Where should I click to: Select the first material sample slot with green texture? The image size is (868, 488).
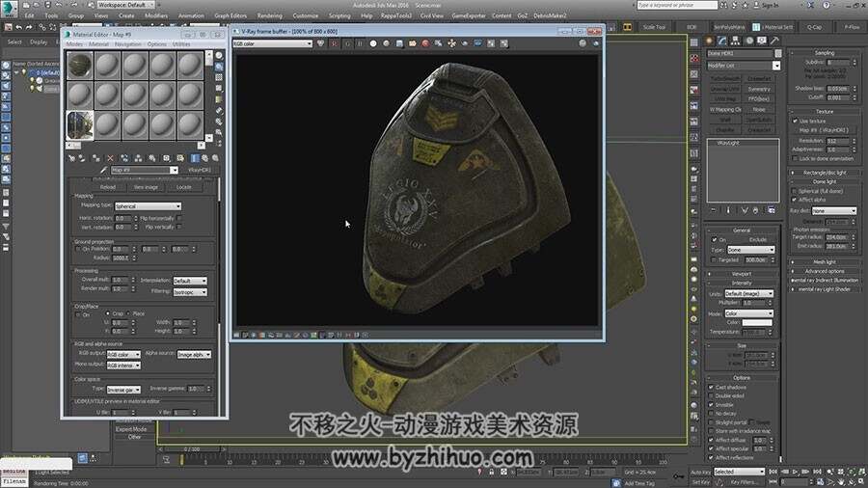pos(80,65)
